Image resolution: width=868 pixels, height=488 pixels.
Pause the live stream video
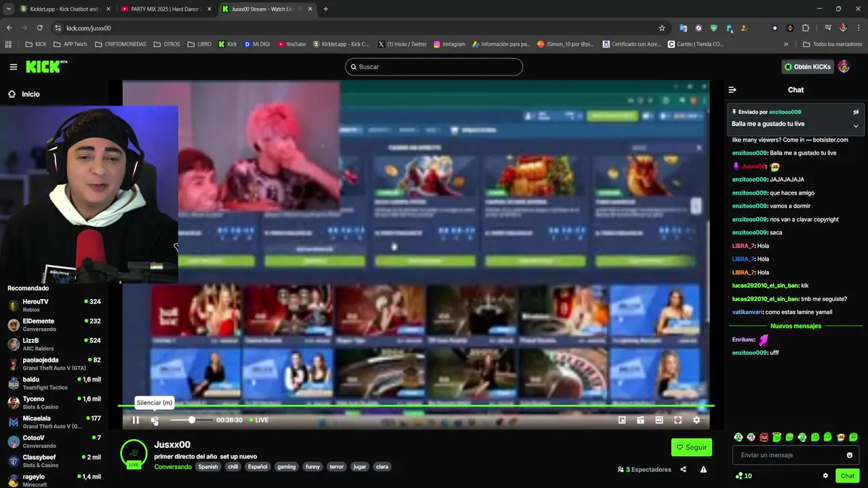pos(136,420)
